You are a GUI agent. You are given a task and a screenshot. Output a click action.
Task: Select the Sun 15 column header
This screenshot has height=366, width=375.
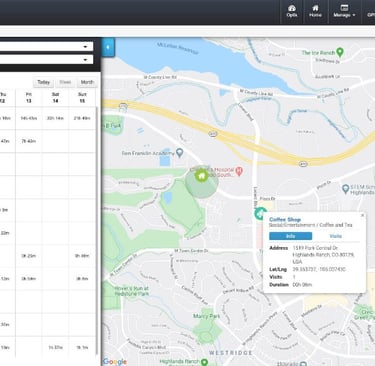click(82, 98)
